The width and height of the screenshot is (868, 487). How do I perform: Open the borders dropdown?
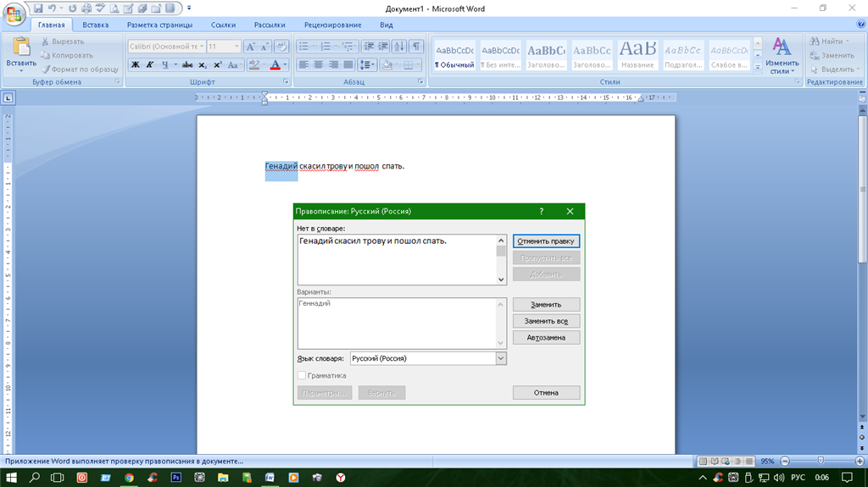[x=417, y=64]
